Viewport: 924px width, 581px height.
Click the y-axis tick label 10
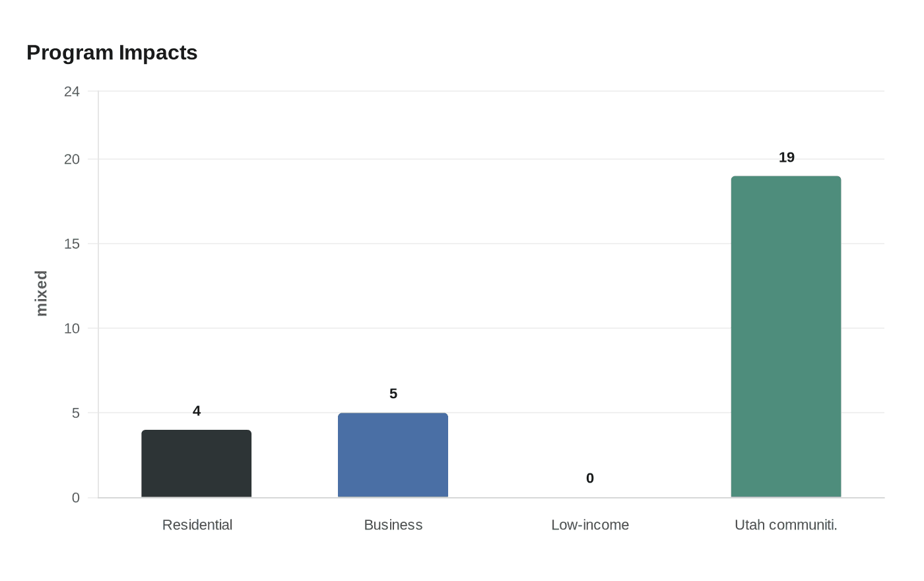tap(72, 328)
